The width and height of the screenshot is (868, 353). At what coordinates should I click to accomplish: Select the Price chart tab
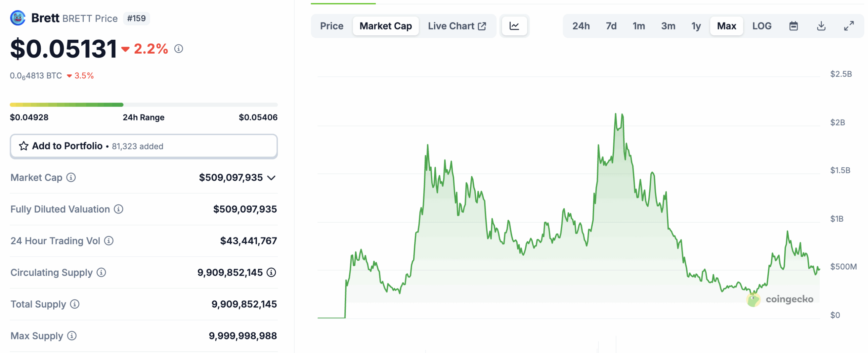coord(332,26)
